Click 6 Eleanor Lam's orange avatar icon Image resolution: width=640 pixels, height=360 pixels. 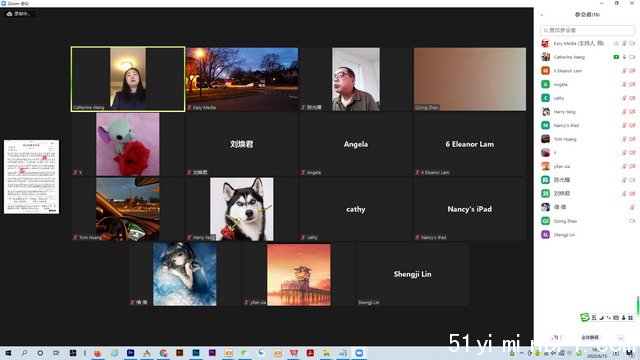pyautogui.click(x=545, y=71)
